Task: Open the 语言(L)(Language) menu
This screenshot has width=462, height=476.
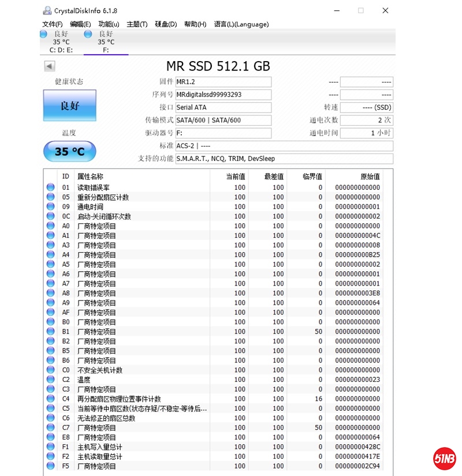Action: 241,24
